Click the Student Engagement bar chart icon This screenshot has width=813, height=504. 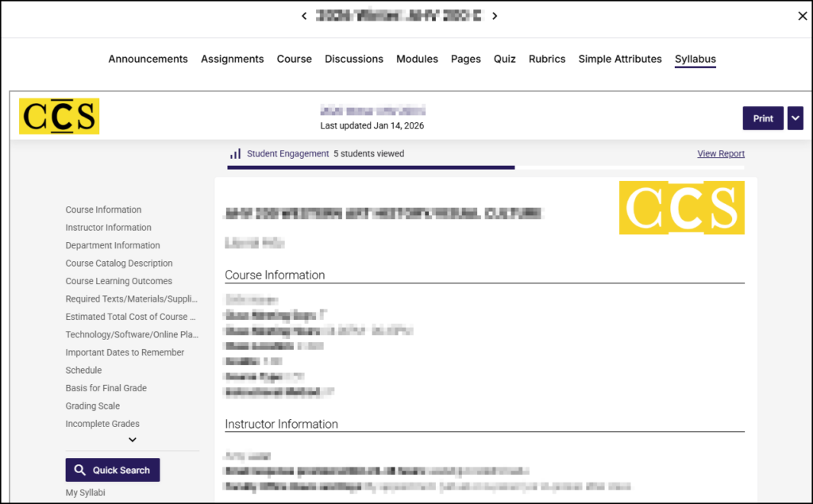[x=235, y=153]
